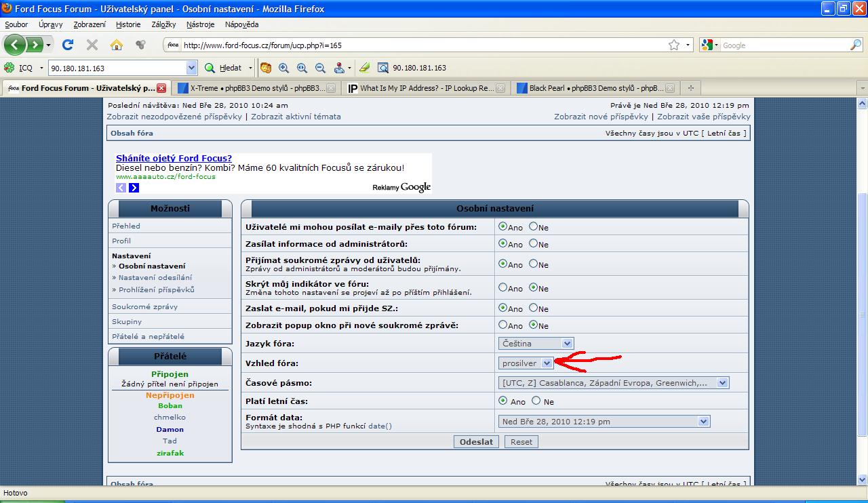Select Ano for hiding online indicator
The width and height of the screenshot is (868, 503).
503,287
